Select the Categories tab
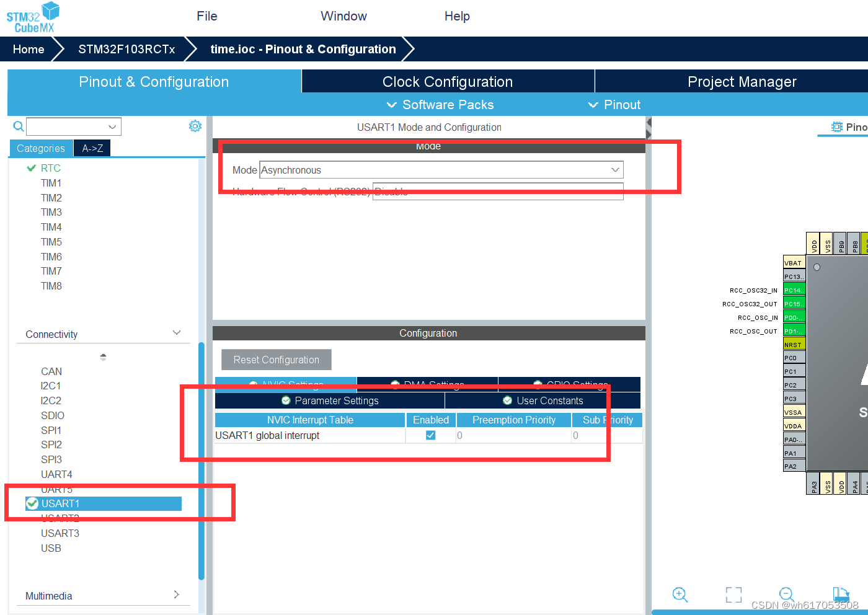The height and width of the screenshot is (615, 868). coord(41,148)
